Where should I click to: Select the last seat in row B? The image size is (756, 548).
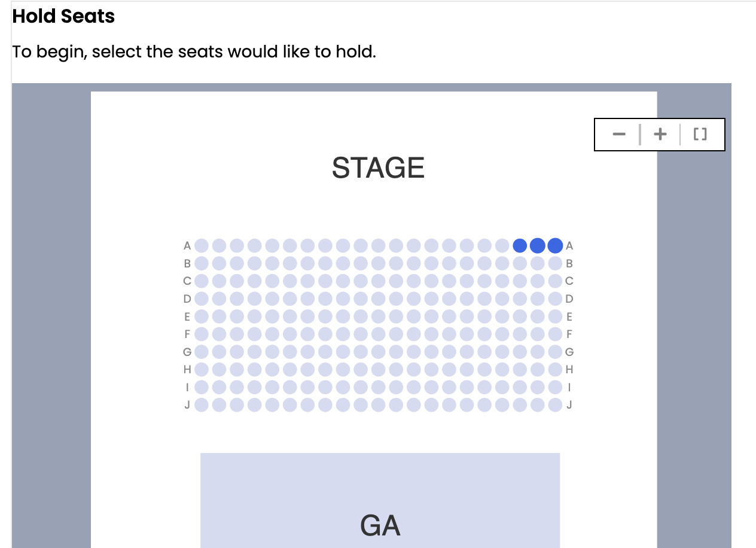pyautogui.click(x=555, y=263)
